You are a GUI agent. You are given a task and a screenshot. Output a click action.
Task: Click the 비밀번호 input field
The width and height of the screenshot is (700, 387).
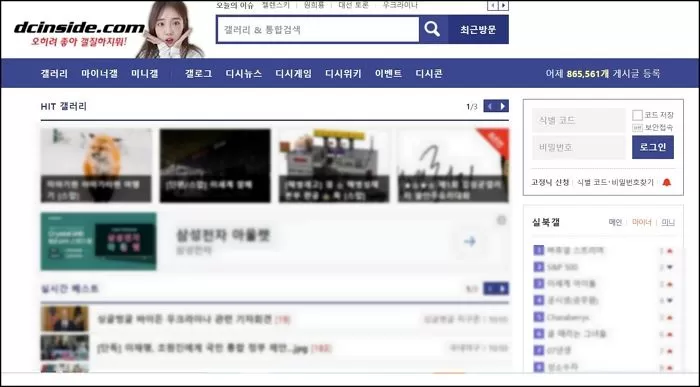click(x=579, y=147)
